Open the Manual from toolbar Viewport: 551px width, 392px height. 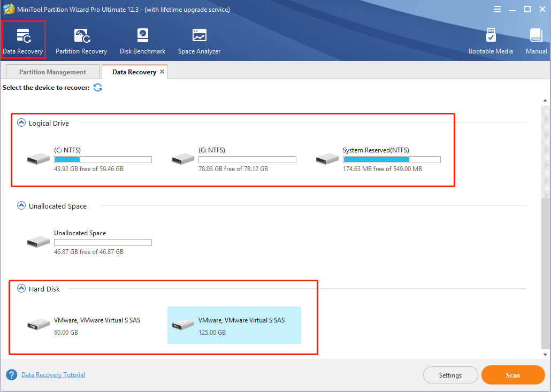[x=536, y=42]
